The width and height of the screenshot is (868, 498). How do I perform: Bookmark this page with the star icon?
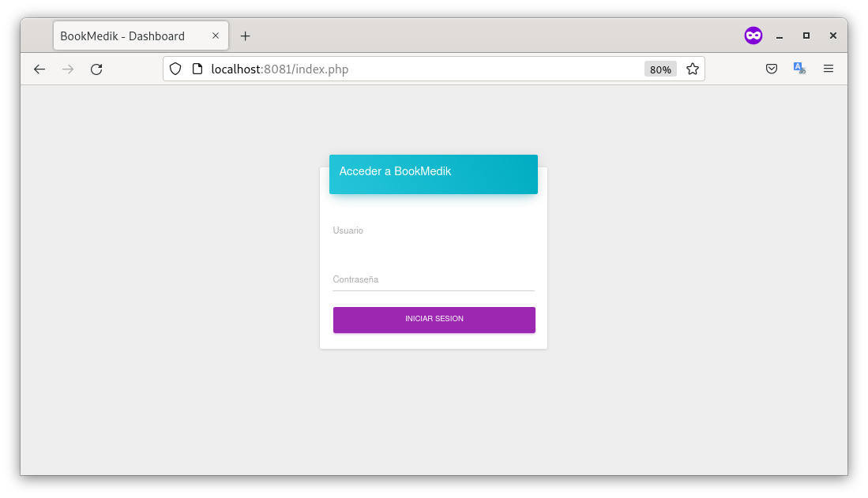pos(693,69)
